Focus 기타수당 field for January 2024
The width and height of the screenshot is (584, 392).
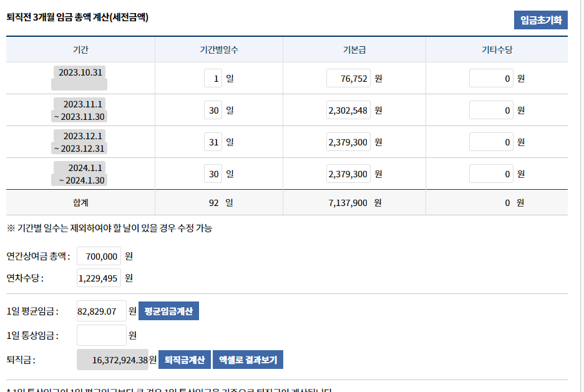click(x=491, y=174)
